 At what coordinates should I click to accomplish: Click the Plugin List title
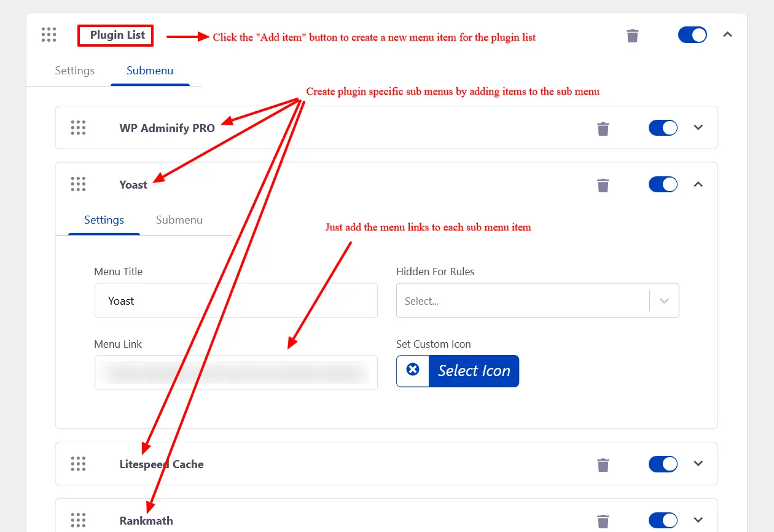[118, 35]
